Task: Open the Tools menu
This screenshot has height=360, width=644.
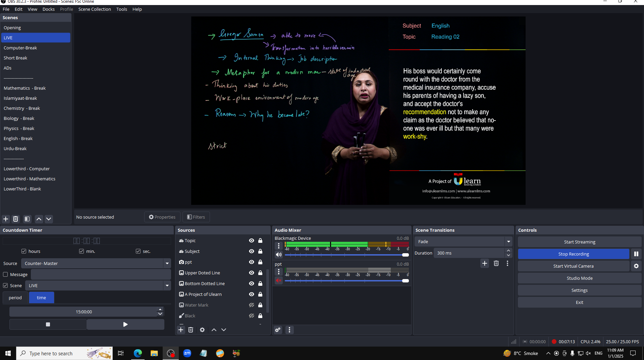Action: [x=122, y=9]
